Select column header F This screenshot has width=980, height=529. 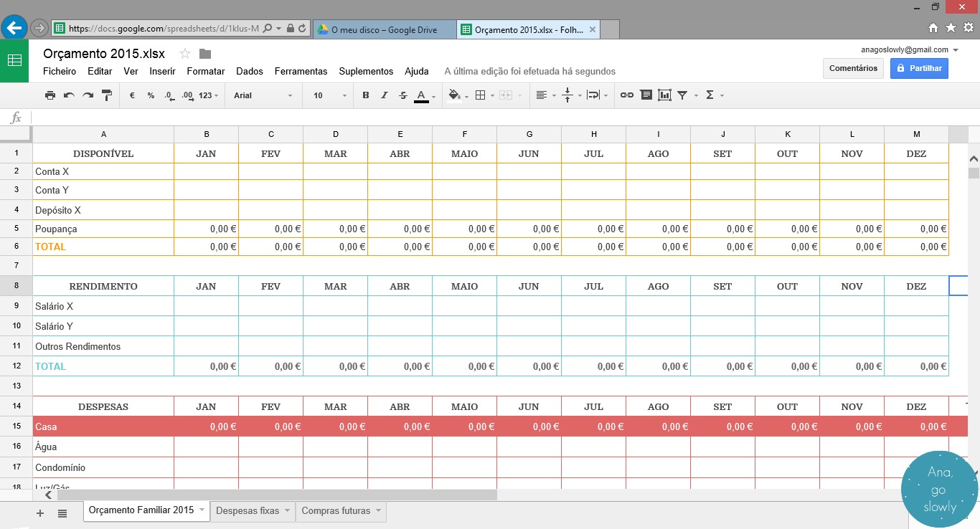point(464,134)
